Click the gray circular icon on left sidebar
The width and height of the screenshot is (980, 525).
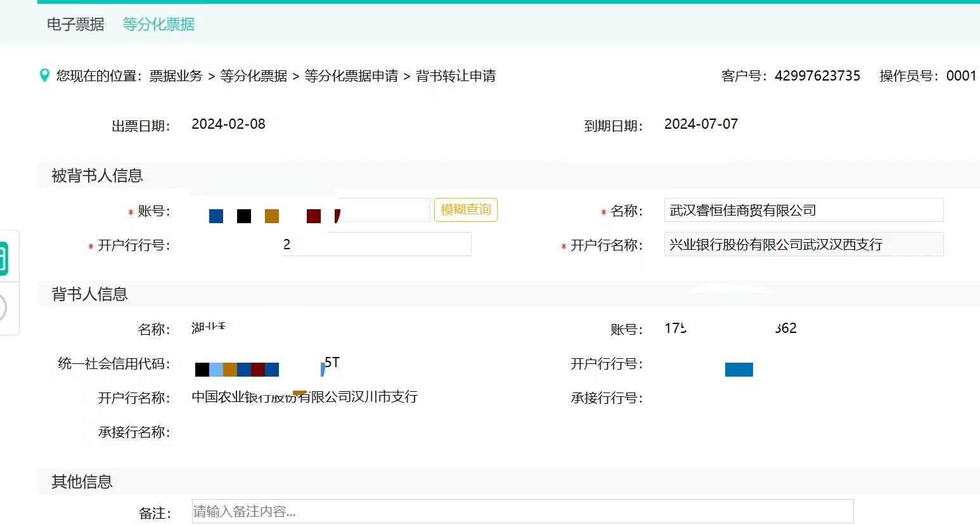3,308
